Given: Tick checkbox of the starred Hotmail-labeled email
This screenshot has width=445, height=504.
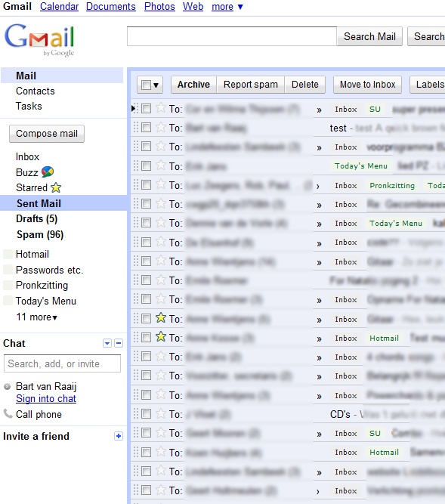Looking at the screenshot, I should (x=146, y=338).
